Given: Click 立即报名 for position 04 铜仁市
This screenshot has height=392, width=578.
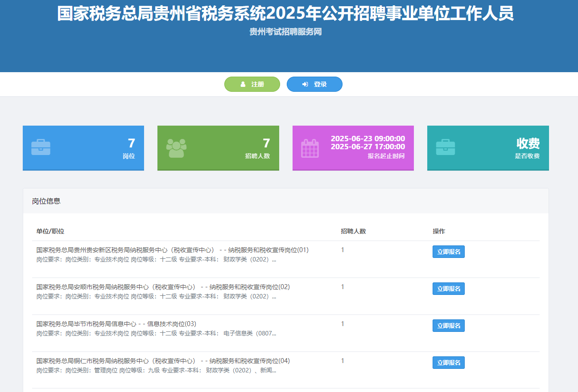Looking at the screenshot, I should 448,363.
